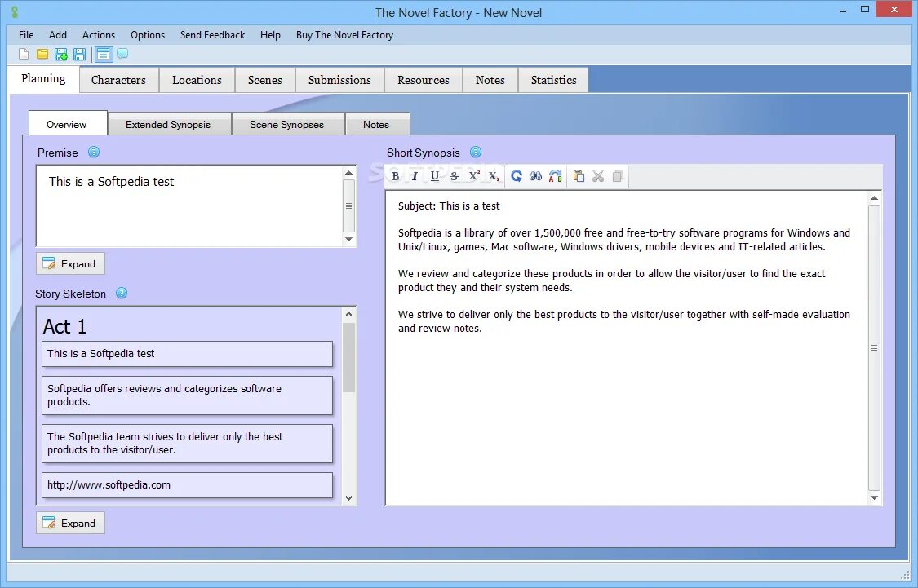The width and height of the screenshot is (918, 588).
Task: Click the New document toolbar icon
Action: (x=24, y=55)
